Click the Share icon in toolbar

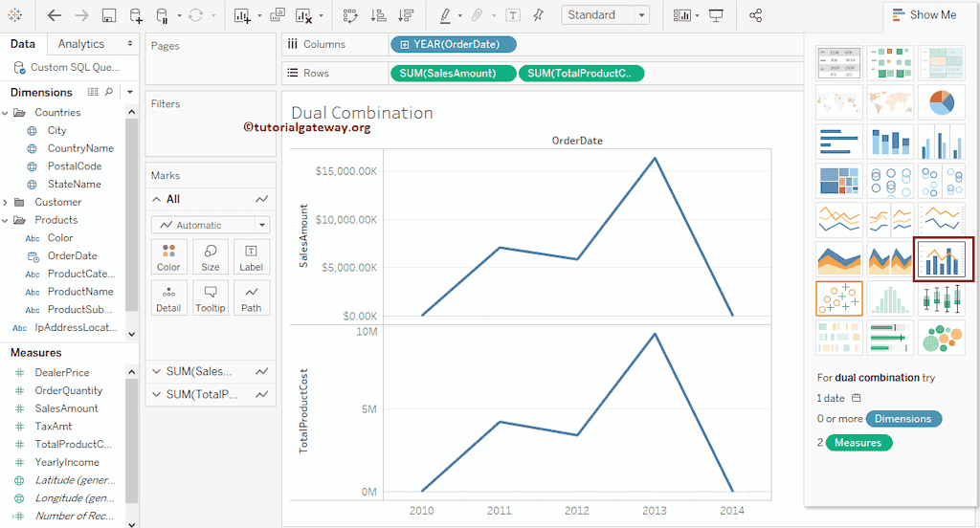pos(756,15)
